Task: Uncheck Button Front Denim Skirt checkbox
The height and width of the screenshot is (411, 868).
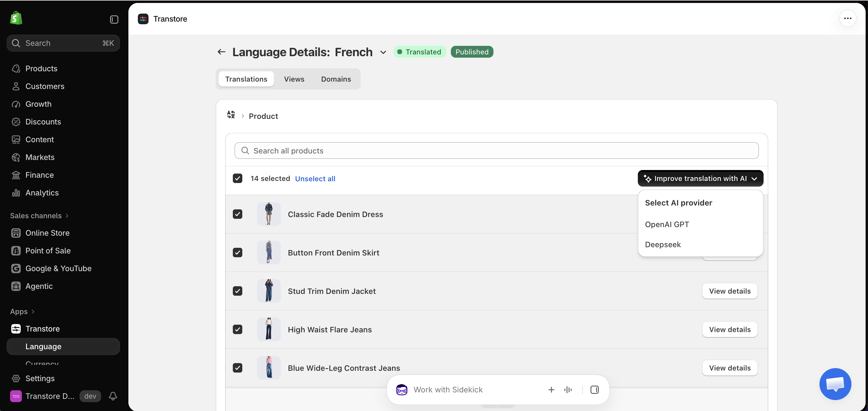Action: click(x=238, y=252)
